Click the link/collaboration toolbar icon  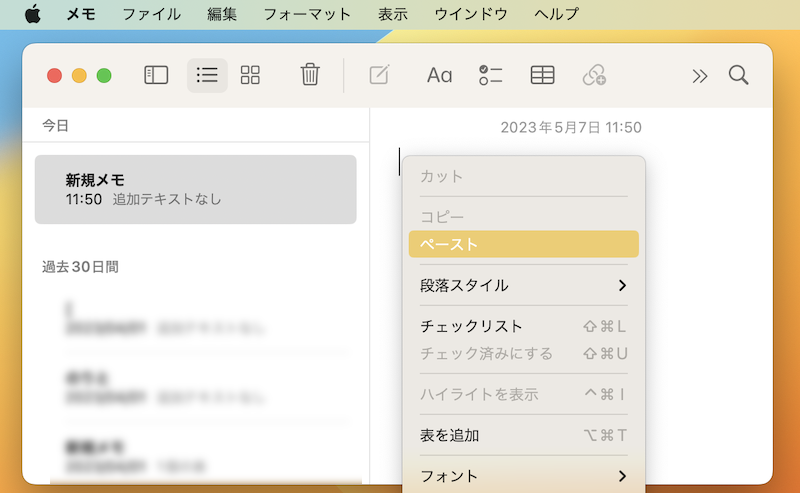[x=595, y=75]
